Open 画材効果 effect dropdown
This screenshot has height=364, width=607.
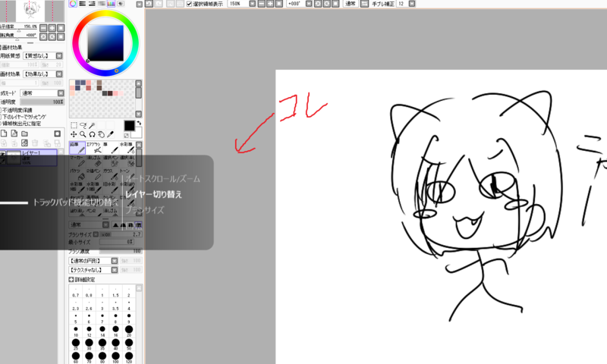coord(59,74)
